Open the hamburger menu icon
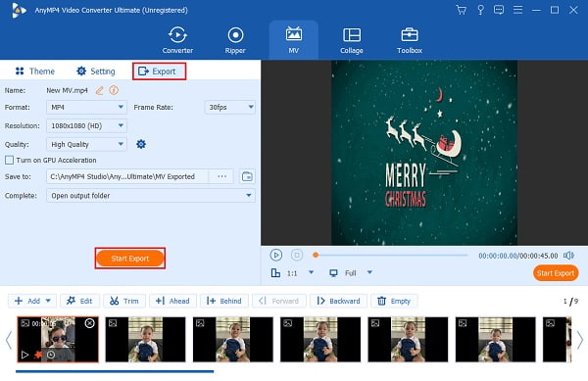The height and width of the screenshot is (381, 588). tap(517, 10)
